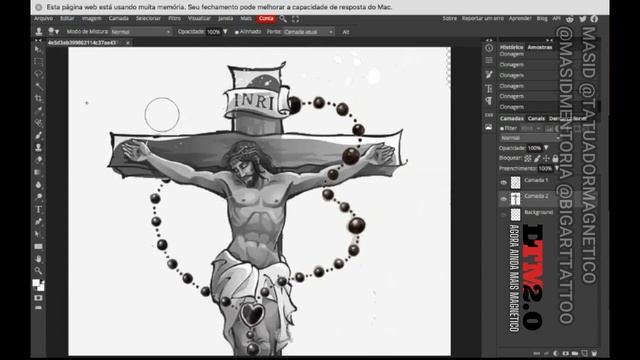Select the Lasso tool
This screenshot has width=640, height=360.
[38, 74]
